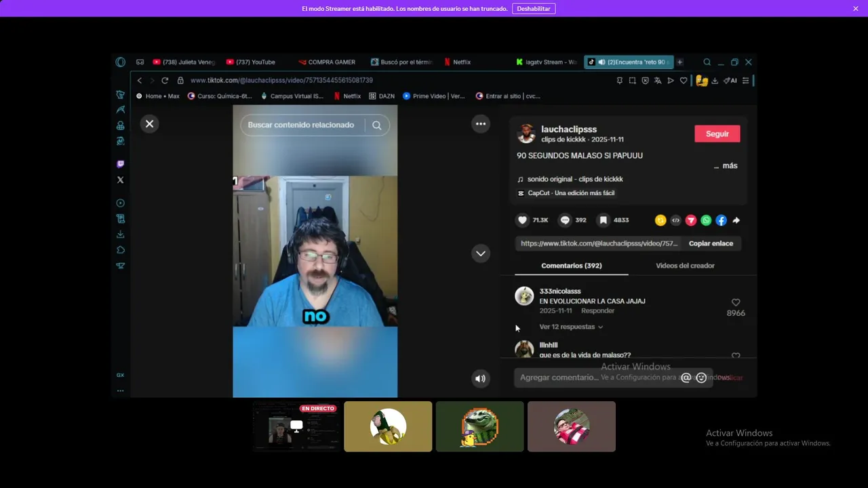
Task: Click the snapshot capture icon
Action: click(632, 81)
